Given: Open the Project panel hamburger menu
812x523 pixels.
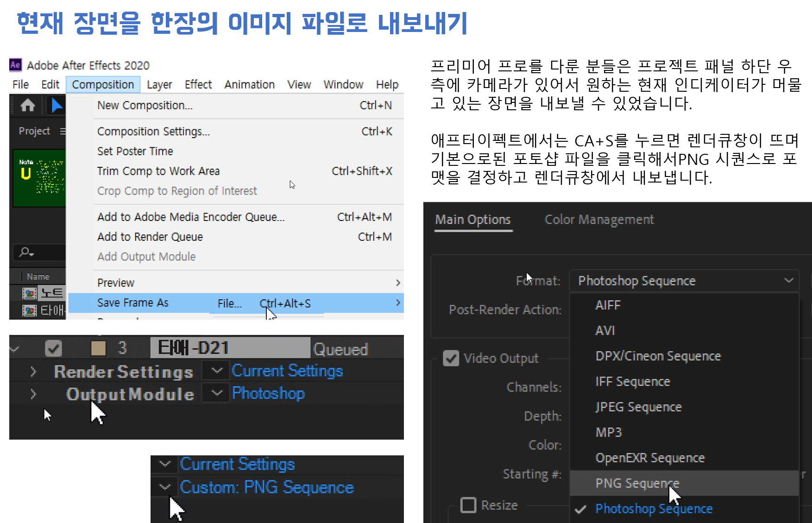Looking at the screenshot, I should (x=63, y=132).
